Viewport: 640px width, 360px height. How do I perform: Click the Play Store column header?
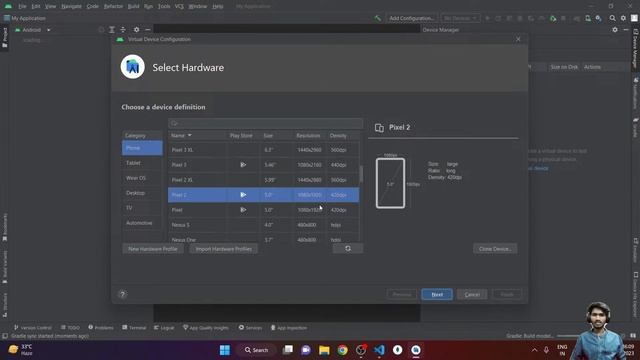(x=241, y=135)
